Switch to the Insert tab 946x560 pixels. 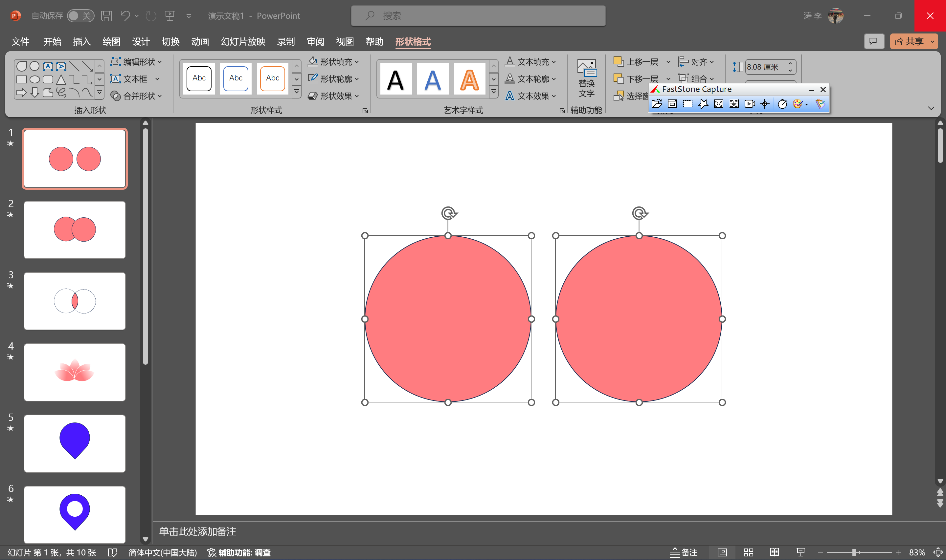pos(82,41)
